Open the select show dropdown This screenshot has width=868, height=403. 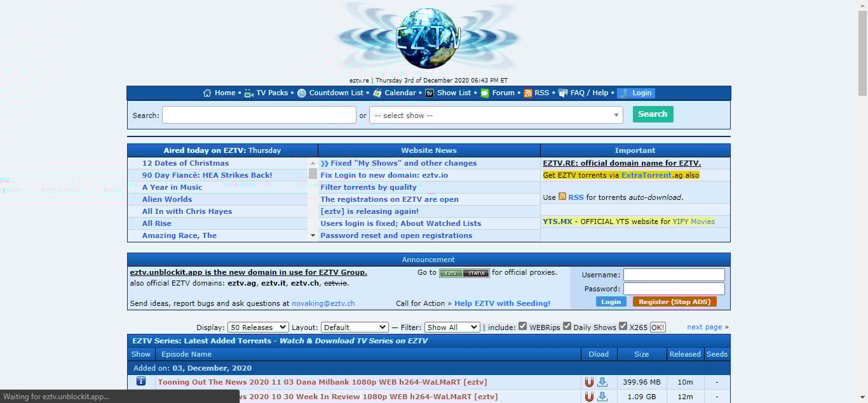496,115
